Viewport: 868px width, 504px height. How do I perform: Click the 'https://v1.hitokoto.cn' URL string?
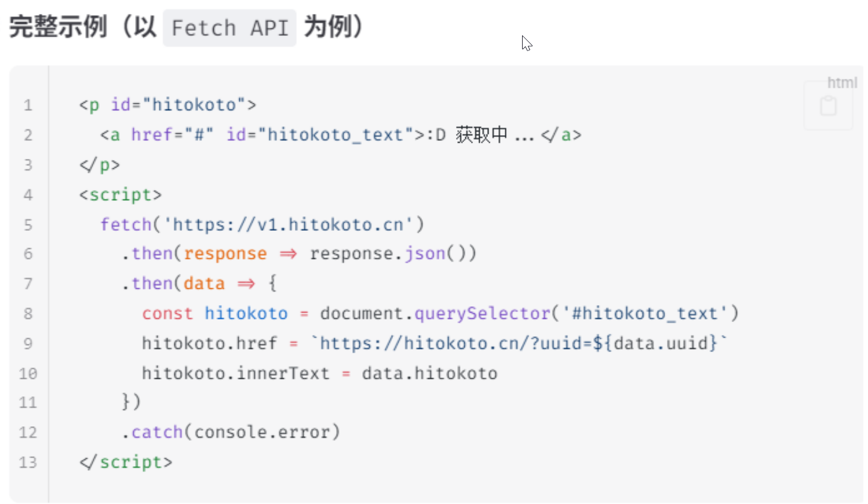pos(288,224)
